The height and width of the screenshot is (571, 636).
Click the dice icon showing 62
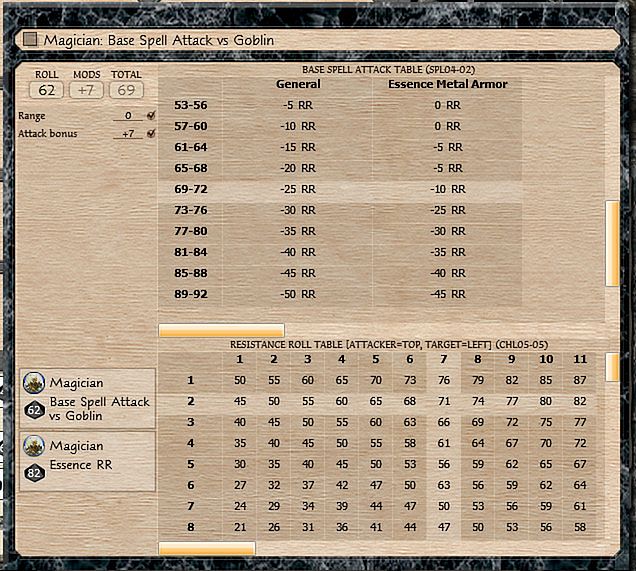coord(34,409)
